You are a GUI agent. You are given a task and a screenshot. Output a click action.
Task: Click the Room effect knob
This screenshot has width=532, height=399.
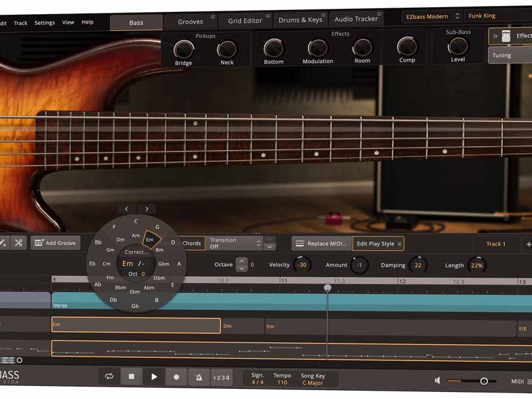coord(362,47)
